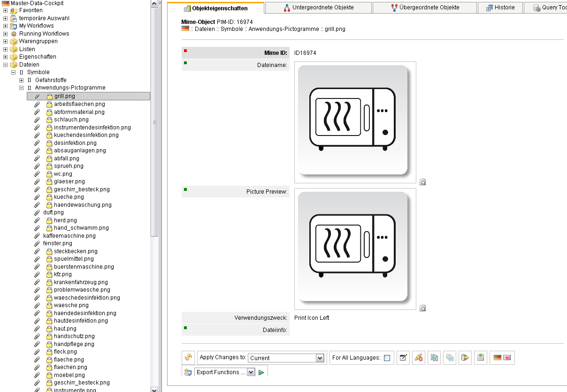Viewport: 567px width, 392px height.
Task: Click the paperclip icon beside schlauch.png
Action: pos(38,120)
